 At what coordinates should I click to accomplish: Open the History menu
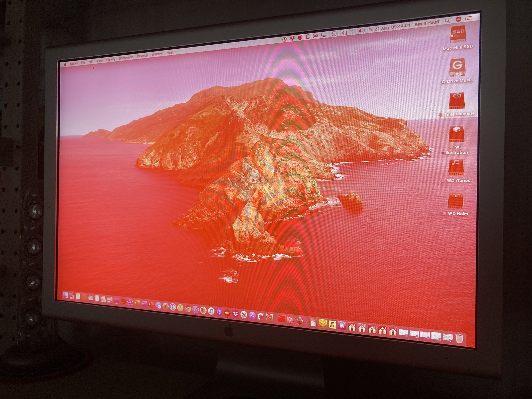coord(111,59)
